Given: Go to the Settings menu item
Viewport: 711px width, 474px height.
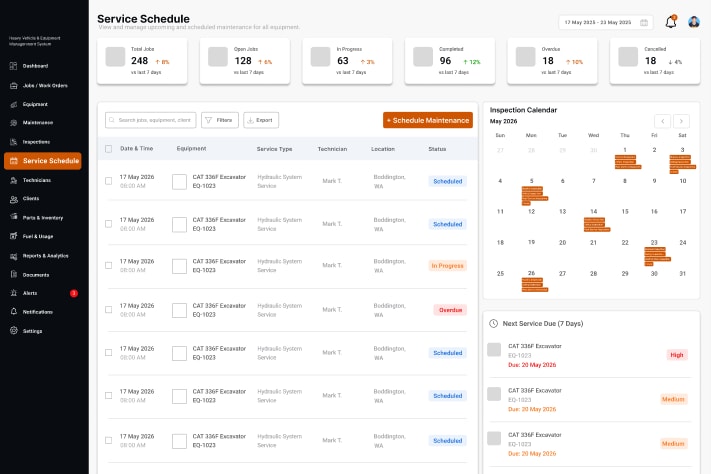Looking at the screenshot, I should click(x=32, y=331).
